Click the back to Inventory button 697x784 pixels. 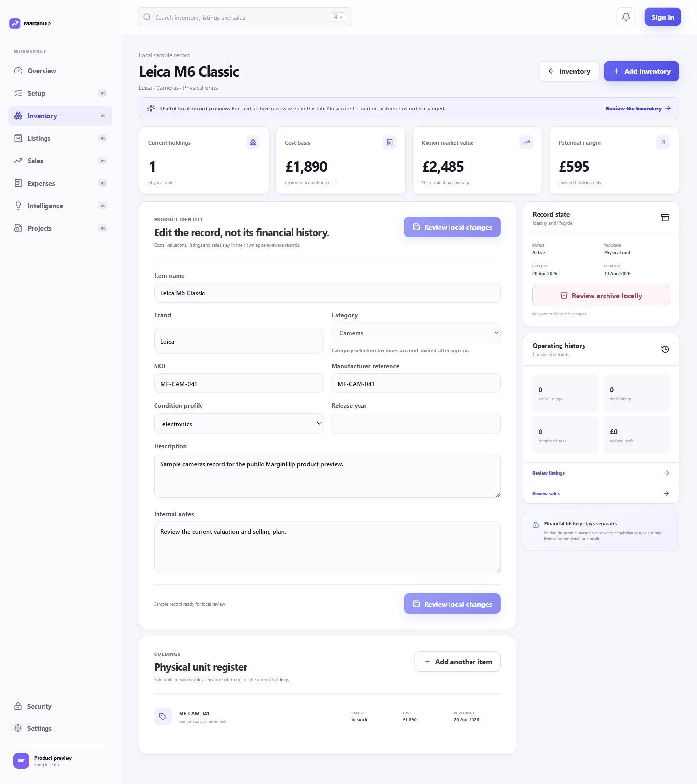(569, 71)
